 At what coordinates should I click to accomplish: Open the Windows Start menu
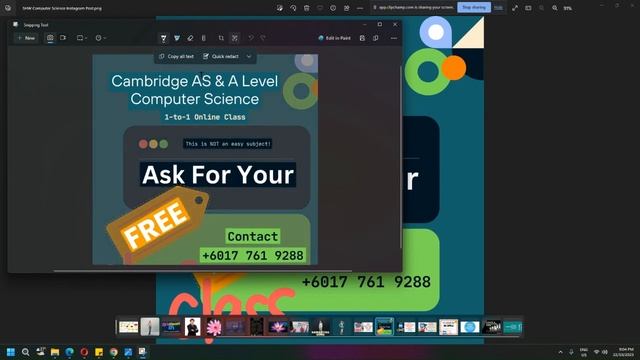pyautogui.click(x=11, y=352)
